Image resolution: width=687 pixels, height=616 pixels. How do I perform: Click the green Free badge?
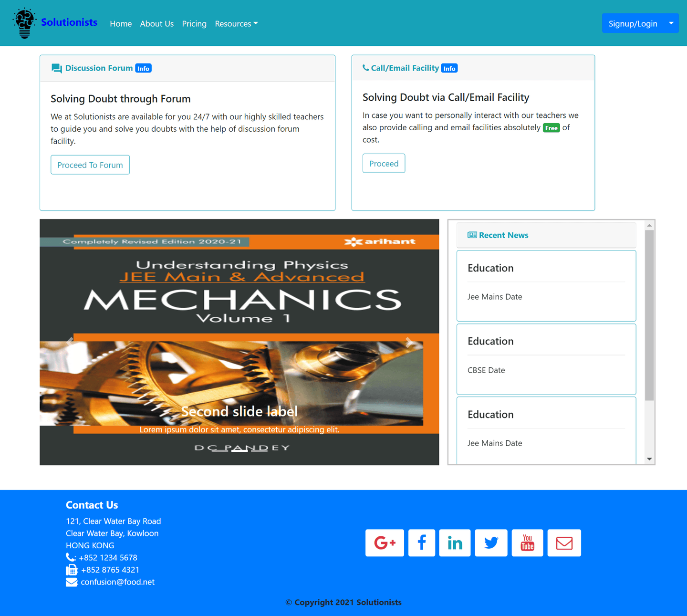click(x=551, y=128)
